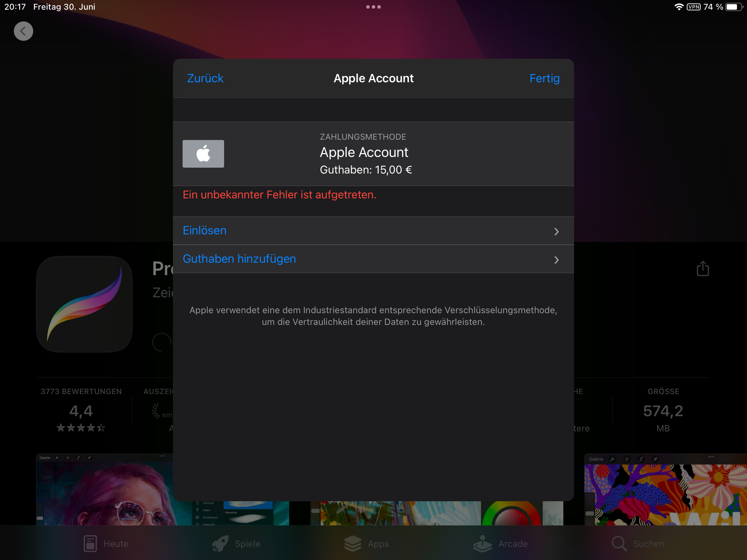Open the Heute tab
The width and height of the screenshot is (747, 560).
click(106, 543)
